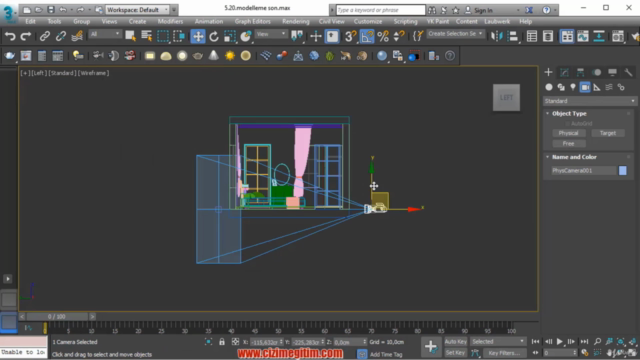Click the Align tool icon
The height and width of the screenshot is (360, 640).
(x=513, y=36)
